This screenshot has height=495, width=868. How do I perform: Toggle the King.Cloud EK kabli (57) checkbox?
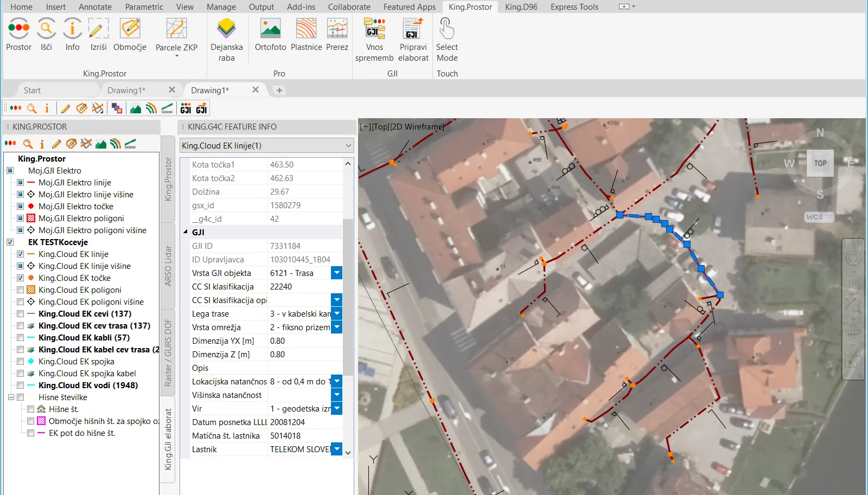20,338
